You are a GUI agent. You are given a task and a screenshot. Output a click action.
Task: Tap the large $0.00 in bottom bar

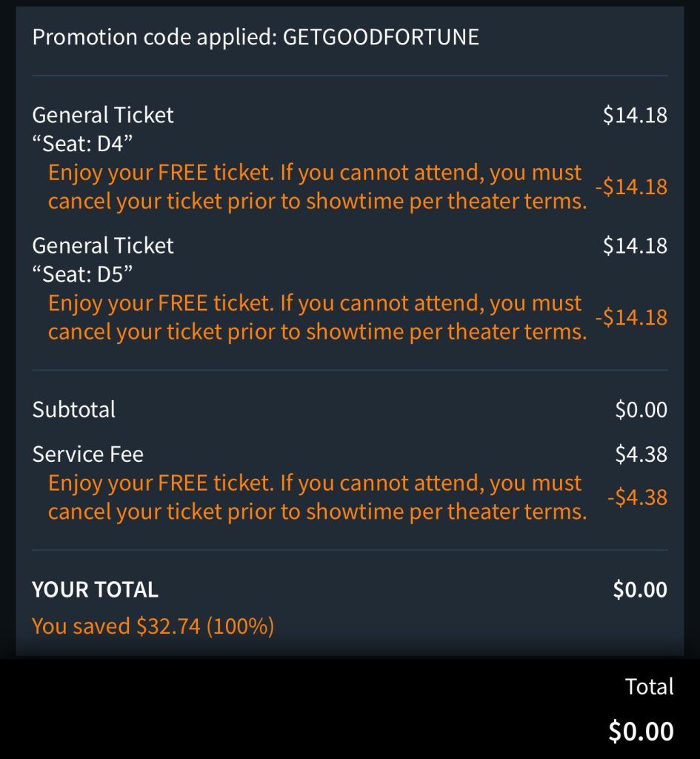pyautogui.click(x=641, y=732)
